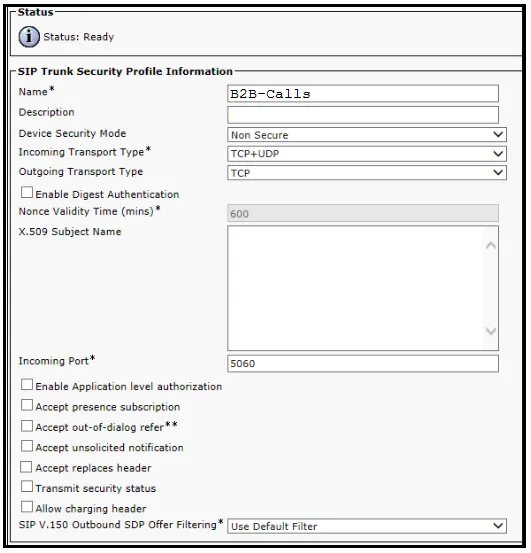Click the X.509 box scroll up arrow
Screen dimensions: 531x553
point(491,245)
